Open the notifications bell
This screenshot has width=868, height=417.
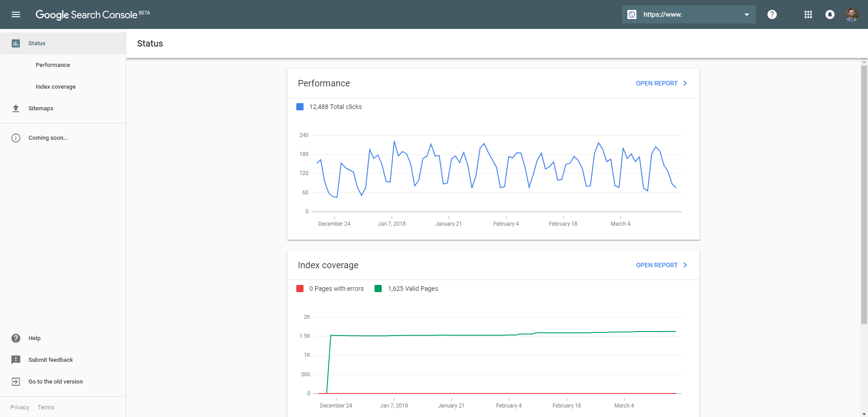click(x=830, y=14)
